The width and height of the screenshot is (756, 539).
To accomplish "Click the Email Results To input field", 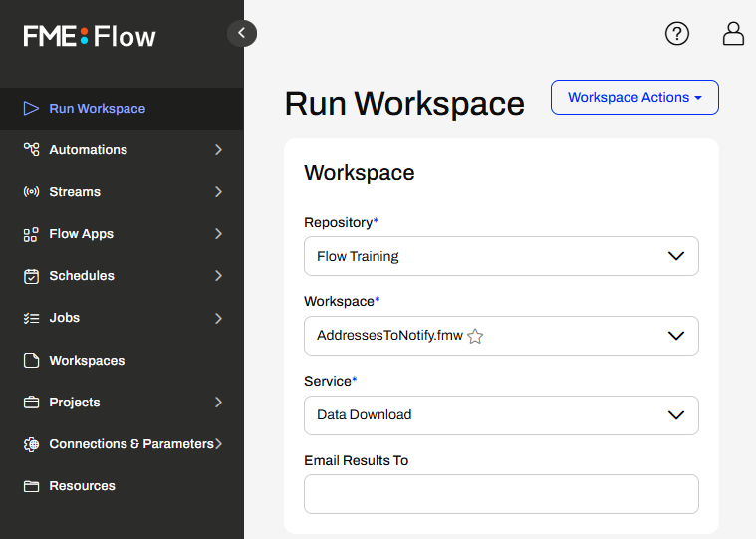I will click(x=501, y=494).
